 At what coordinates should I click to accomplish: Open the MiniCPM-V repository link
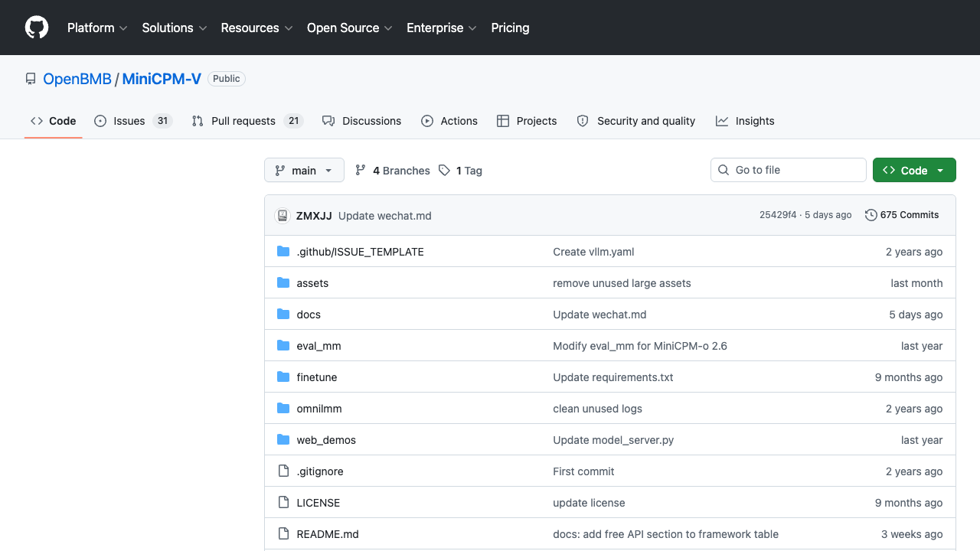coord(162,79)
